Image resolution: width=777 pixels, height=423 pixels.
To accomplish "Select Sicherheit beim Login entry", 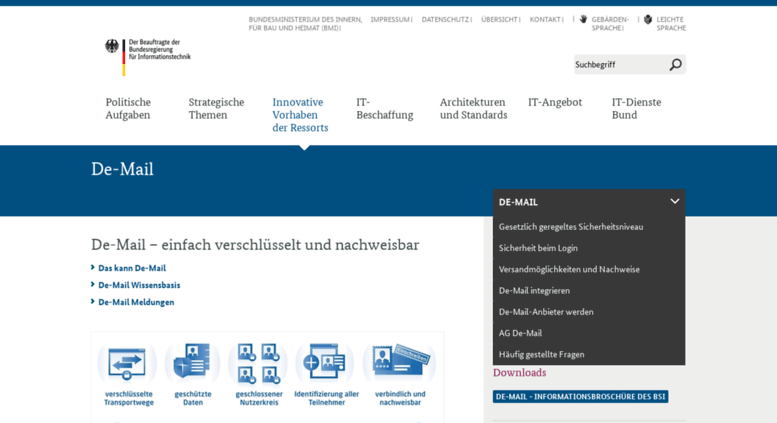I will [538, 248].
